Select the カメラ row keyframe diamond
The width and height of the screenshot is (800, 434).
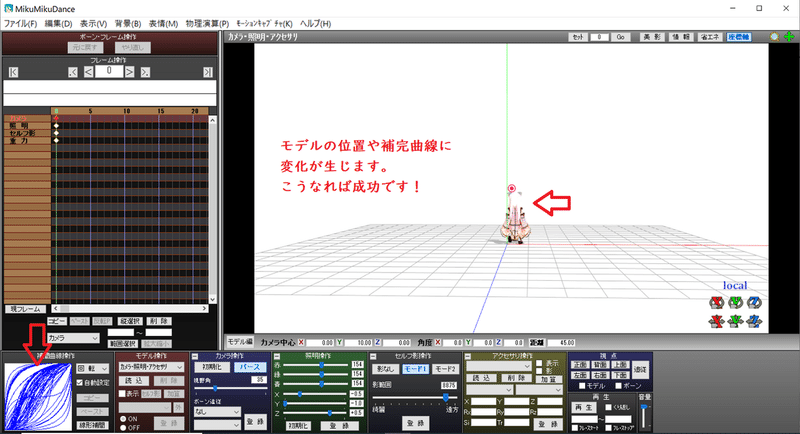pos(56,118)
